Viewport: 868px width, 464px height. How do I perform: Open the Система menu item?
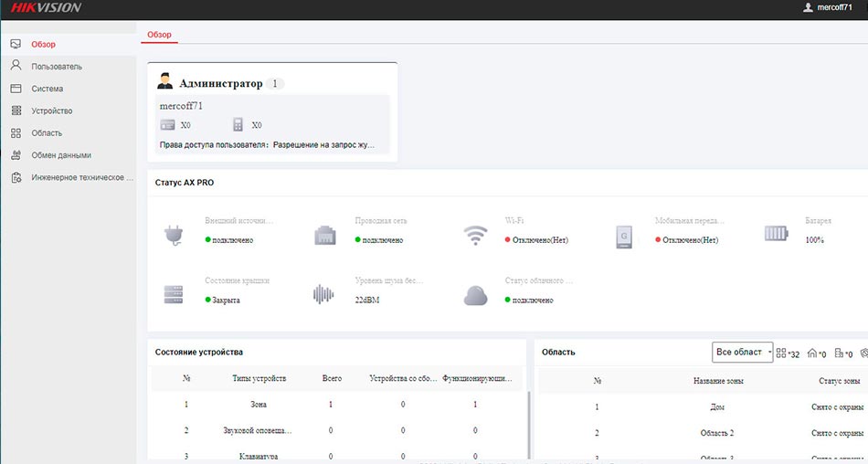tap(47, 89)
